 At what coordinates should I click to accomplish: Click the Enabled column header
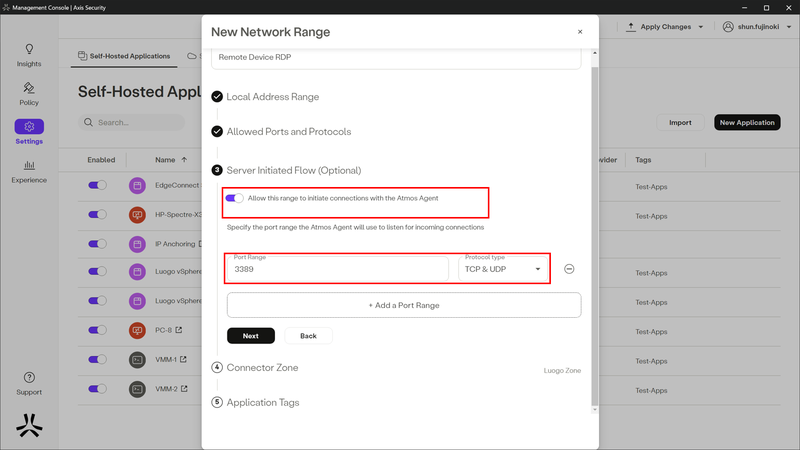pos(101,160)
